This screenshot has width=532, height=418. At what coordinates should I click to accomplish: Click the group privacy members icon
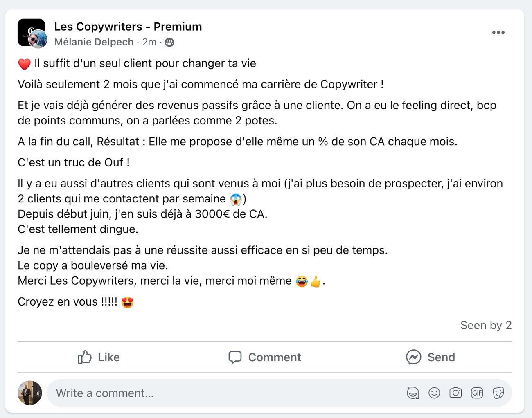point(169,43)
